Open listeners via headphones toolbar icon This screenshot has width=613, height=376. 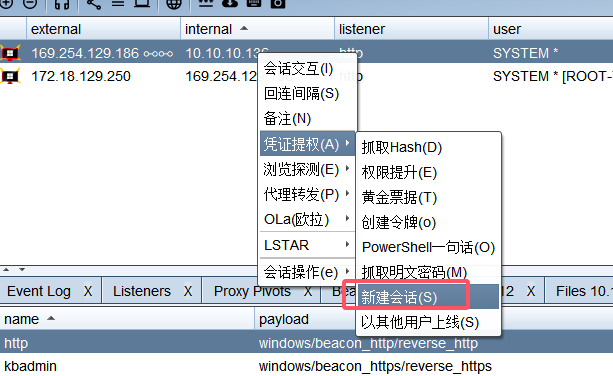click(62, 4)
